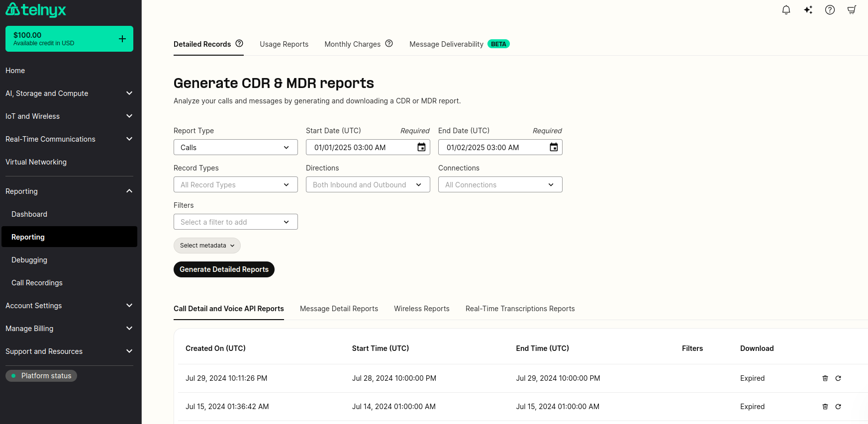Click the Detailed Records help icon
Image resolution: width=868 pixels, height=424 pixels.
[239, 44]
